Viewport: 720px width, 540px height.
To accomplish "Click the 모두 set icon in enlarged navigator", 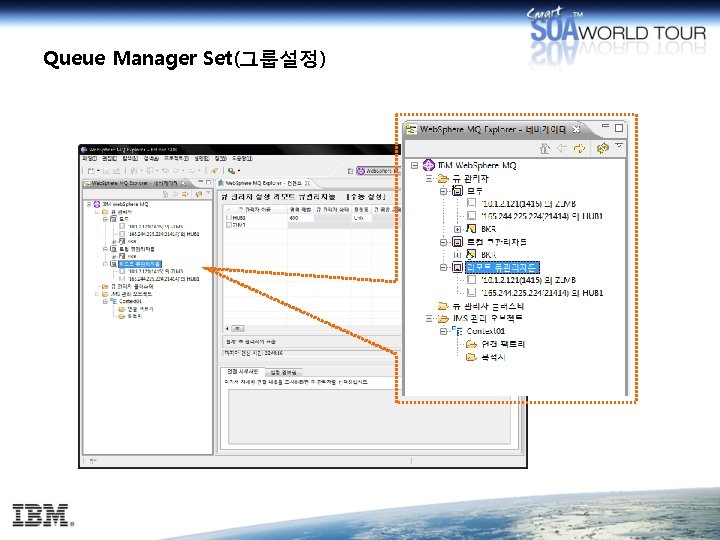I will pyautogui.click(x=457, y=191).
